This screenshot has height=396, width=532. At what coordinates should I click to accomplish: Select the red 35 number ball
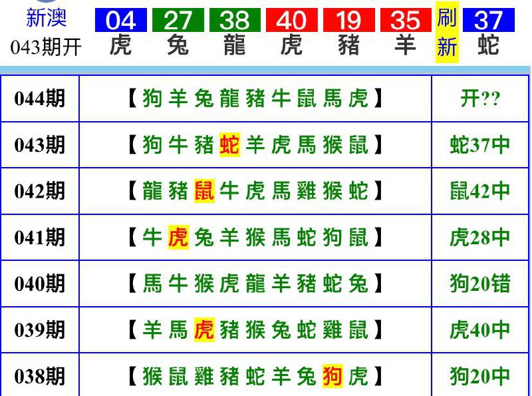click(x=406, y=20)
